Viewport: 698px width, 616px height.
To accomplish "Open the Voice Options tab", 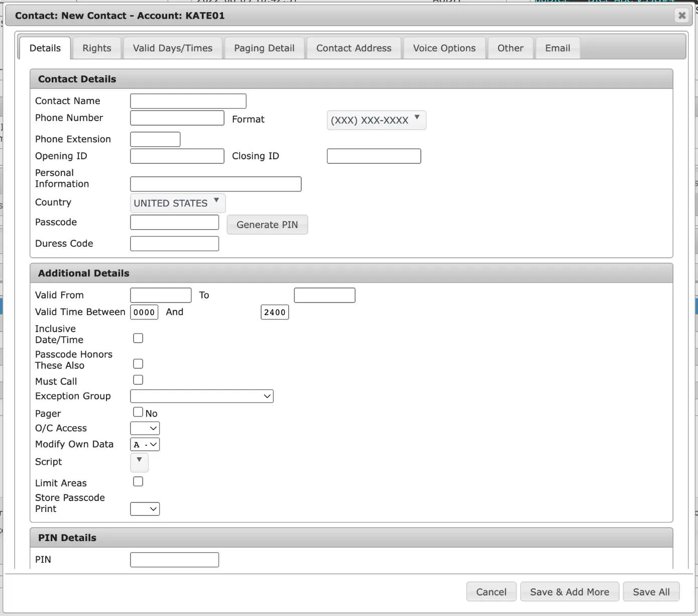I will pos(444,48).
